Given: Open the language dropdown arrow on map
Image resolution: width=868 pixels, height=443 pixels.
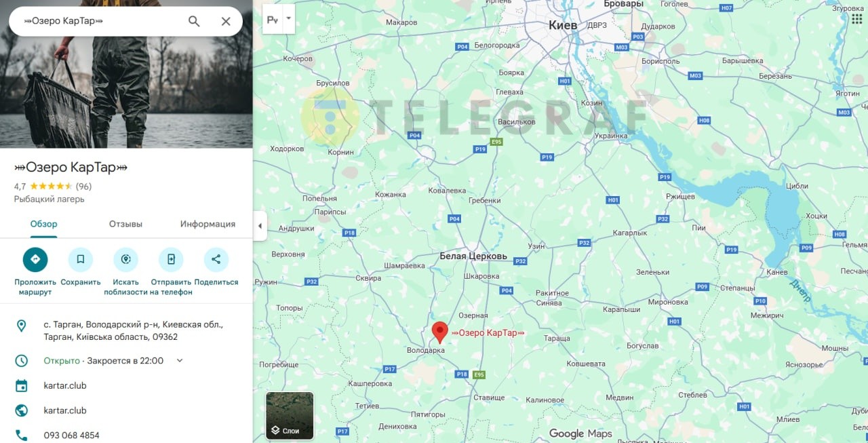Looking at the screenshot, I should [x=290, y=19].
